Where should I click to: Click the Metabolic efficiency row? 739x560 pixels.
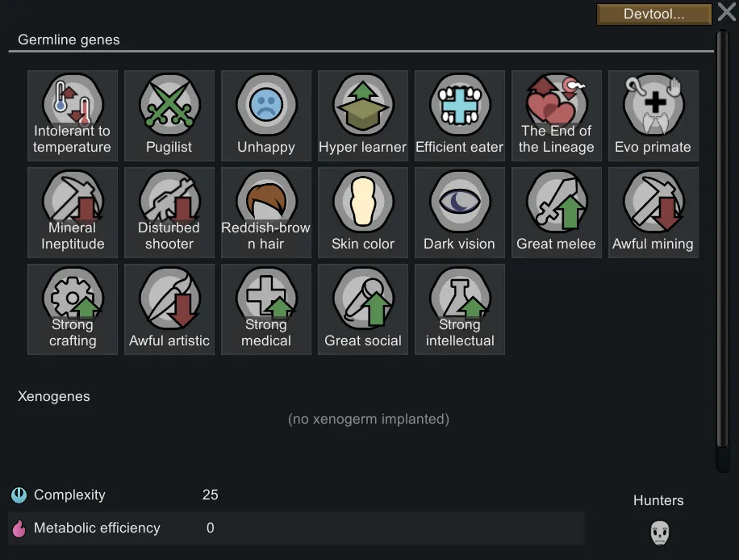click(296, 528)
